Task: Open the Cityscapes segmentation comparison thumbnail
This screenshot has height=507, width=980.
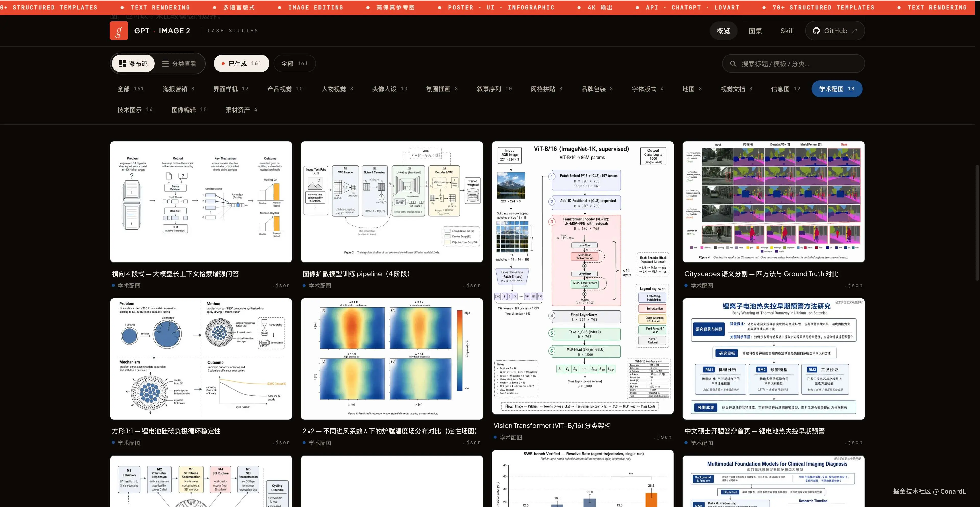Action: click(773, 202)
